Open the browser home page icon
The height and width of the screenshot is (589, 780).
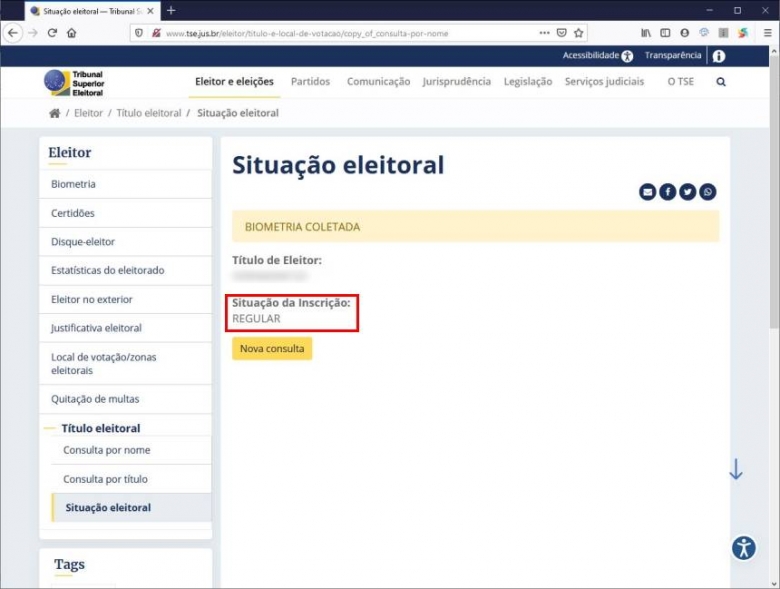(72, 33)
